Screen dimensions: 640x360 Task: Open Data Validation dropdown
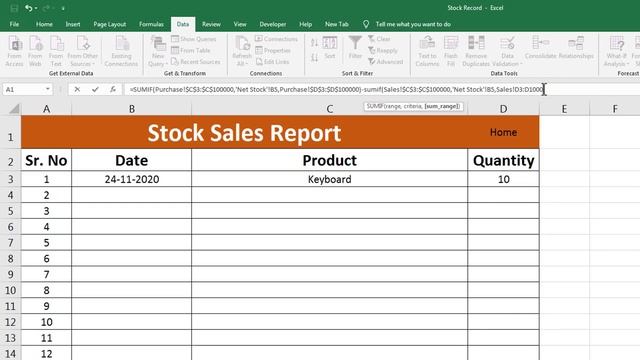point(507,51)
